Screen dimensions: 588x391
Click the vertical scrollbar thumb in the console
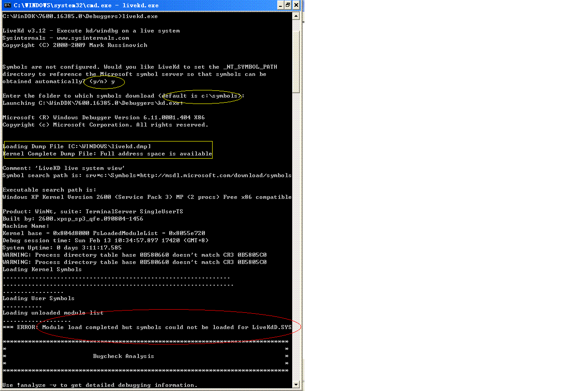[296, 62]
